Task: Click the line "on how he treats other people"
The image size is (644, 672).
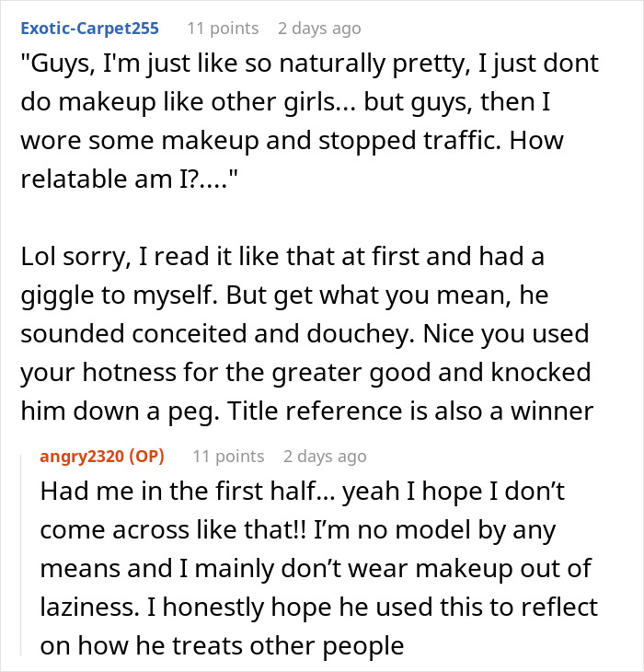Action: coord(222,646)
